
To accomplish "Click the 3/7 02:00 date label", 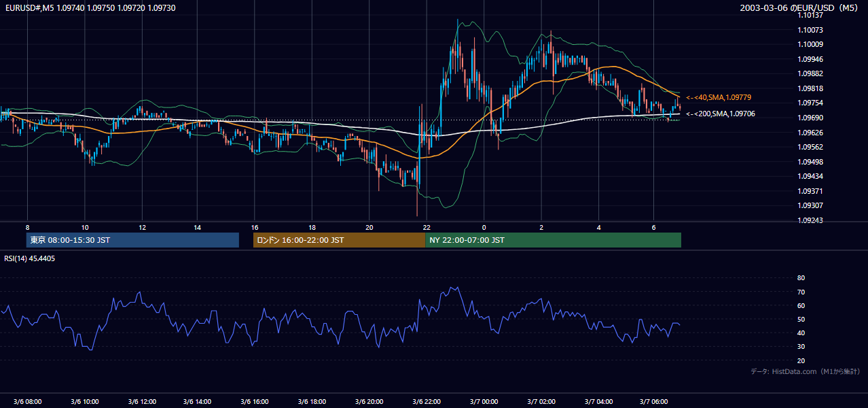I will (541, 402).
